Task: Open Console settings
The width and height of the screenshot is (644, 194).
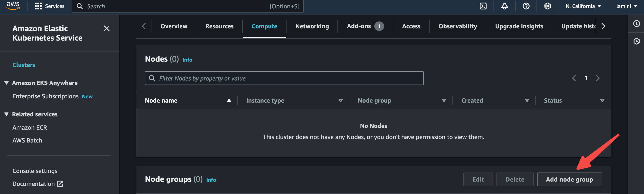Action: pyautogui.click(x=35, y=171)
